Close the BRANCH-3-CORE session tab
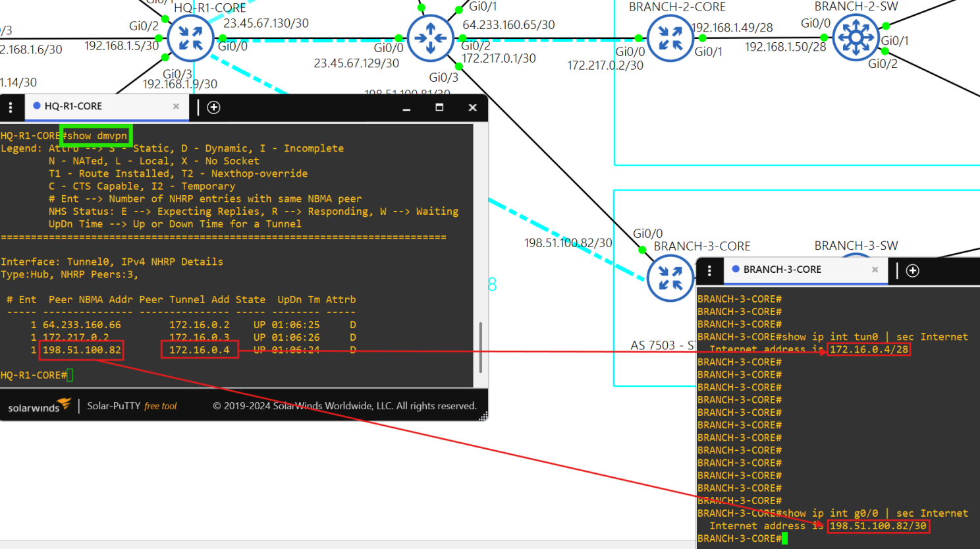Screen dimensions: 980x549 pos(875,270)
